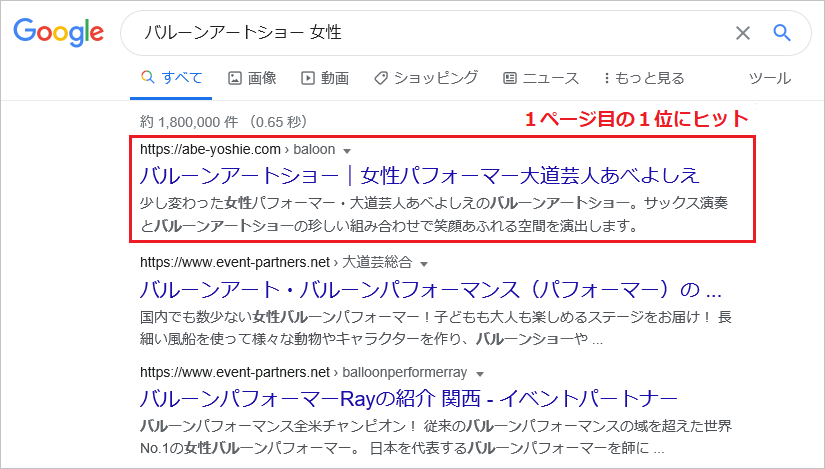Switch to the 動画 tab

point(325,78)
